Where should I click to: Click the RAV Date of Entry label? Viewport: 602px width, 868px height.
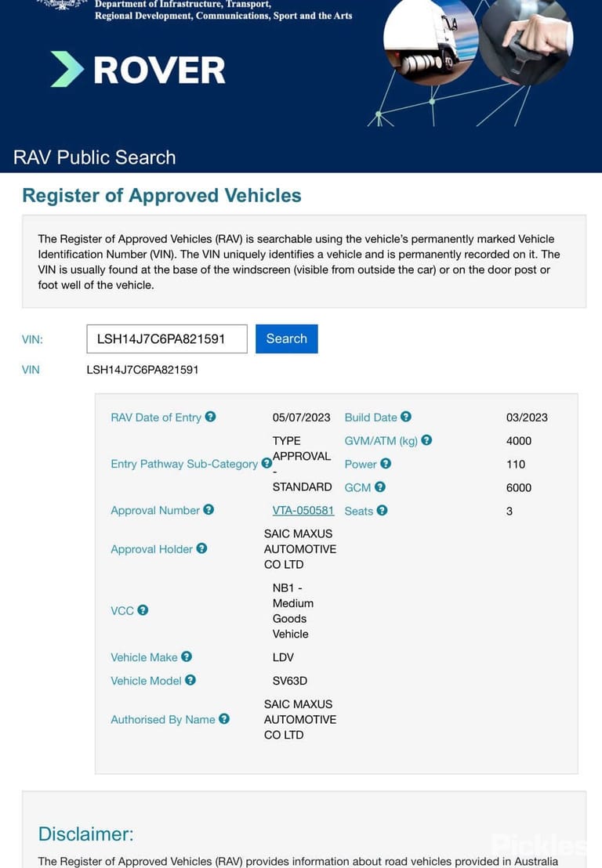pyautogui.click(x=156, y=418)
